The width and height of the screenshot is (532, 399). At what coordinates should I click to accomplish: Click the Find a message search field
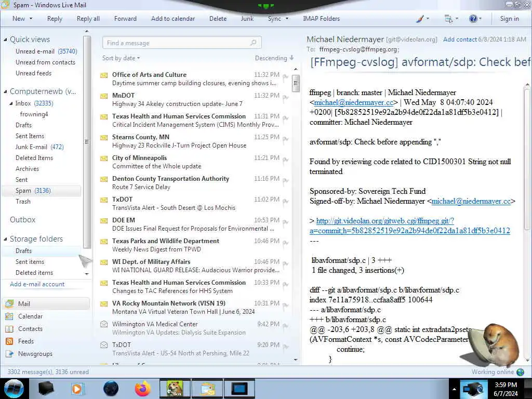182,43
